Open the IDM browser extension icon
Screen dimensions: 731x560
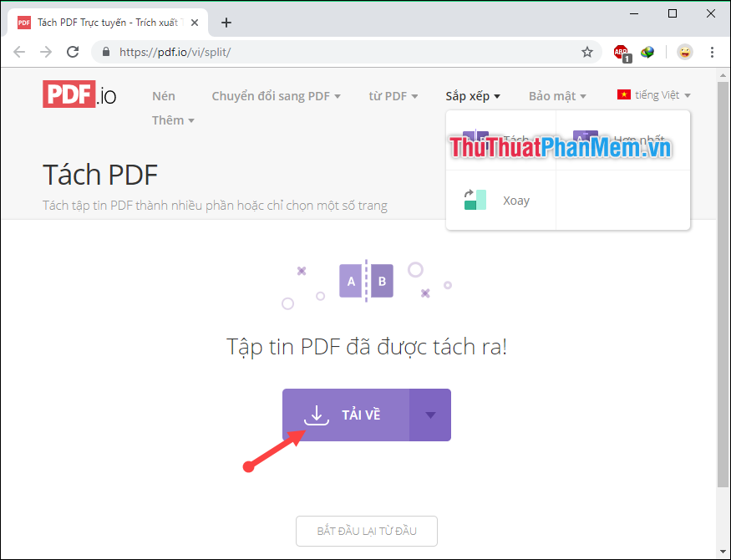[x=647, y=52]
